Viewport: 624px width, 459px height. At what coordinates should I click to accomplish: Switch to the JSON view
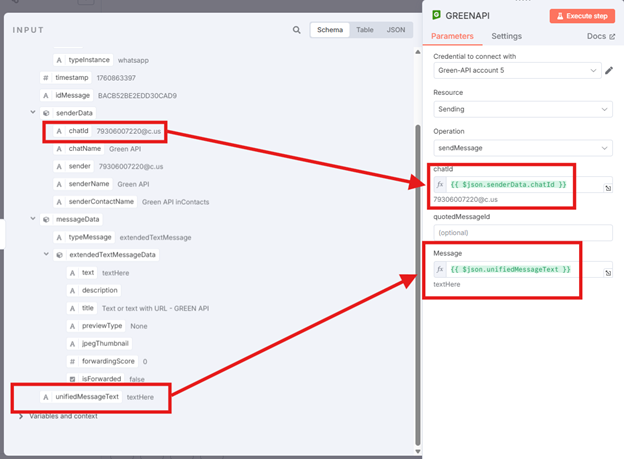pos(396,30)
